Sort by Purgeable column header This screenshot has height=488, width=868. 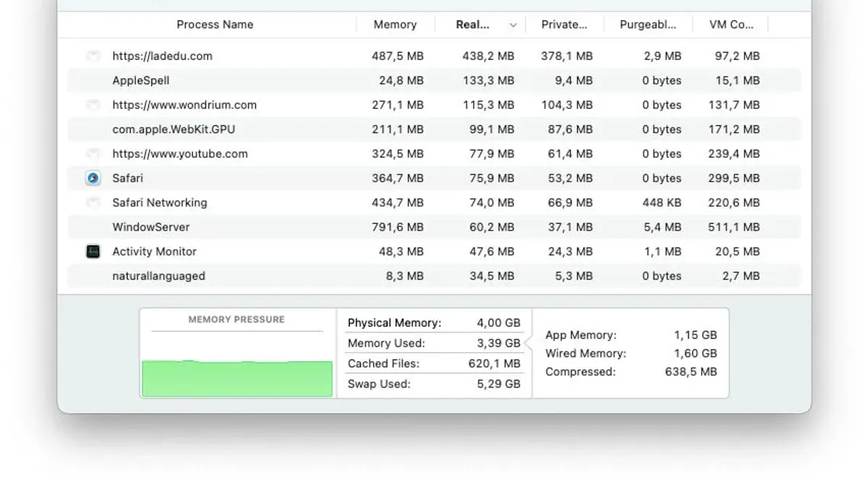click(648, 25)
